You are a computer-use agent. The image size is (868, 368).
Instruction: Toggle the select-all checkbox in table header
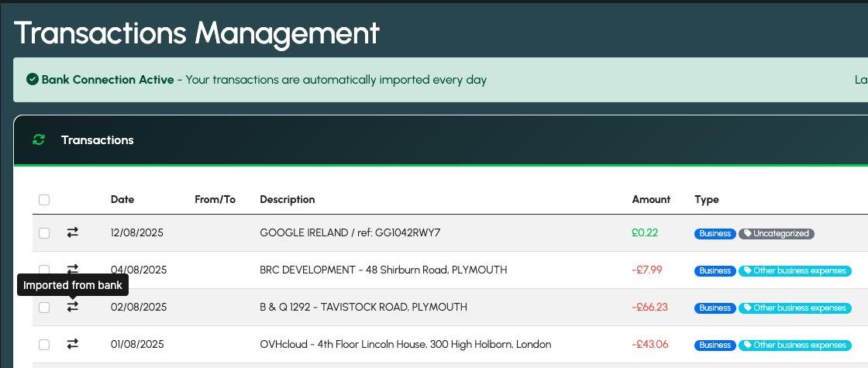[44, 200]
